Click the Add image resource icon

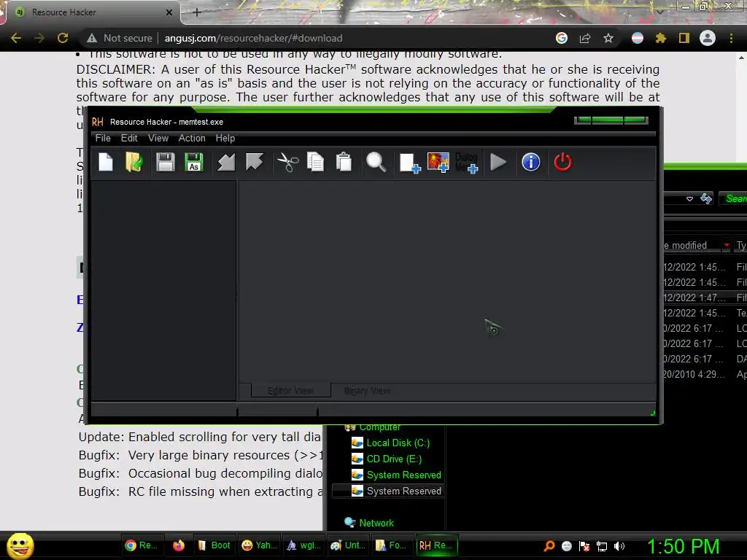coord(438,163)
